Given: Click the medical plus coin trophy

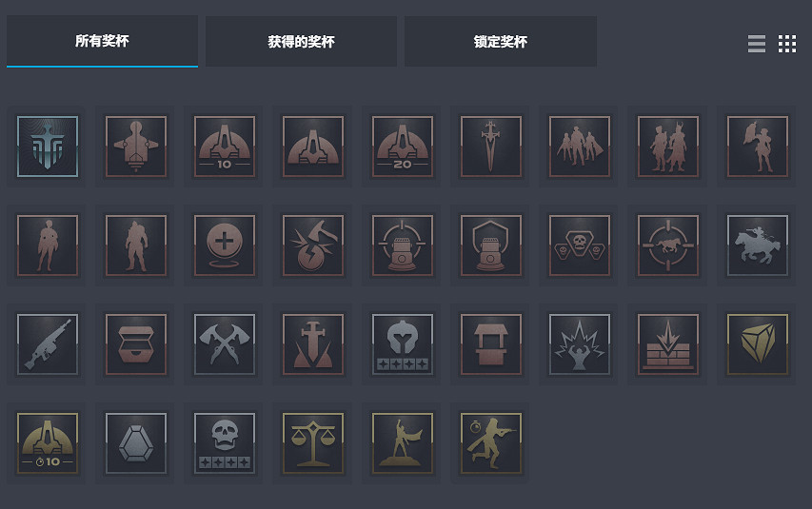Looking at the screenshot, I should pos(225,245).
